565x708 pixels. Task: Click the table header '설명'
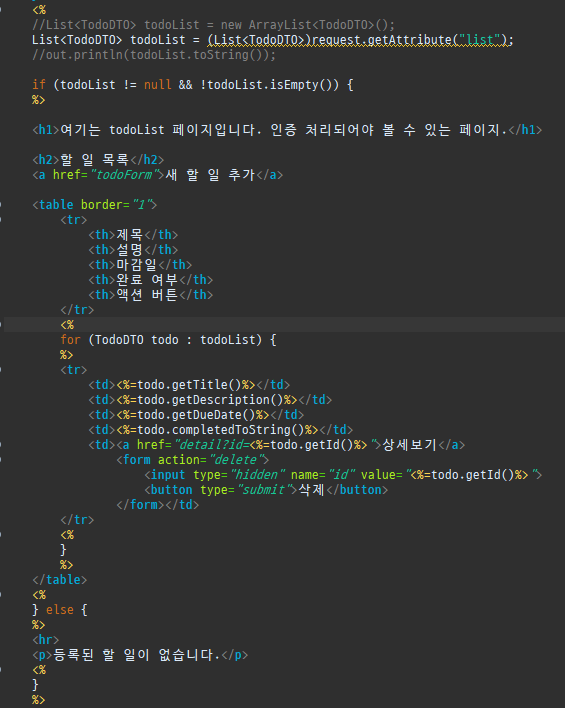(x=130, y=249)
